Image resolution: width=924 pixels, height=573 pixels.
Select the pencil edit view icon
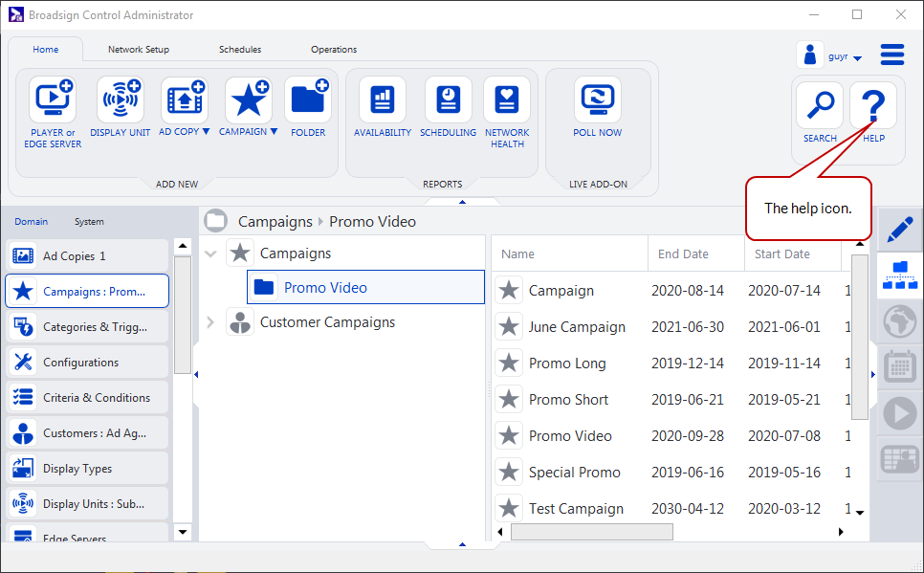900,230
